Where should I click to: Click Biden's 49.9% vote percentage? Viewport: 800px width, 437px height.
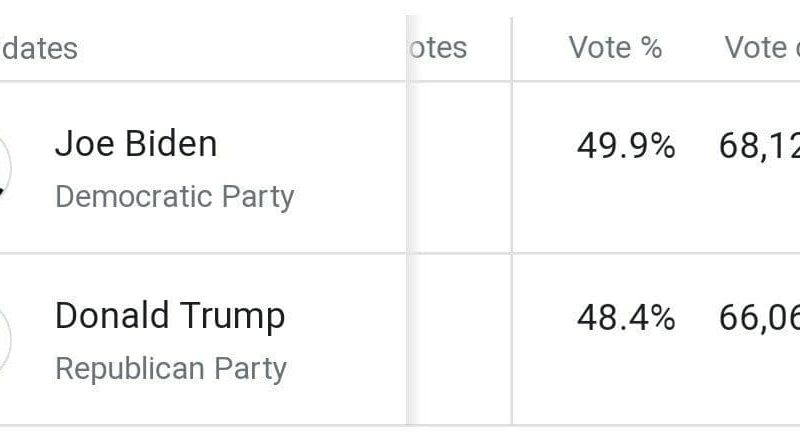(626, 146)
